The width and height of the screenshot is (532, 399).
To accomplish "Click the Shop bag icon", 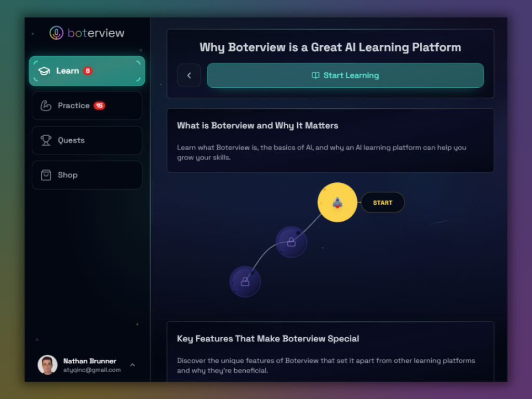I will (x=46, y=175).
